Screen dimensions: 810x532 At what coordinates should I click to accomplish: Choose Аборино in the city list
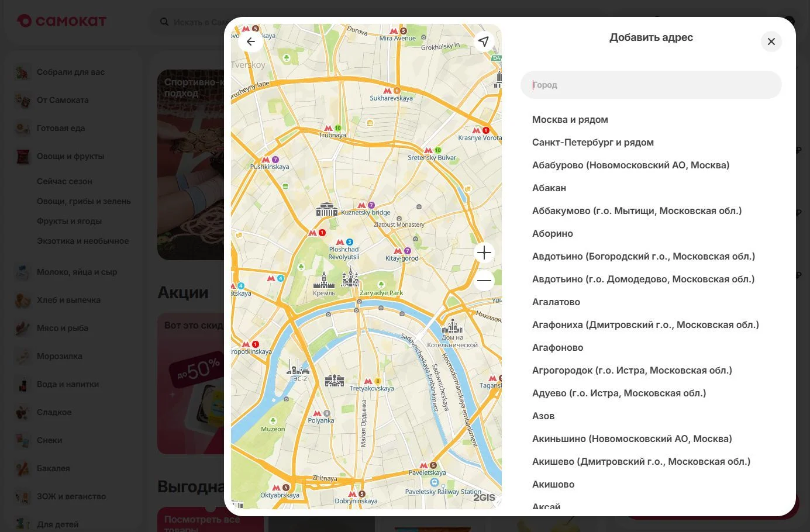(x=553, y=233)
